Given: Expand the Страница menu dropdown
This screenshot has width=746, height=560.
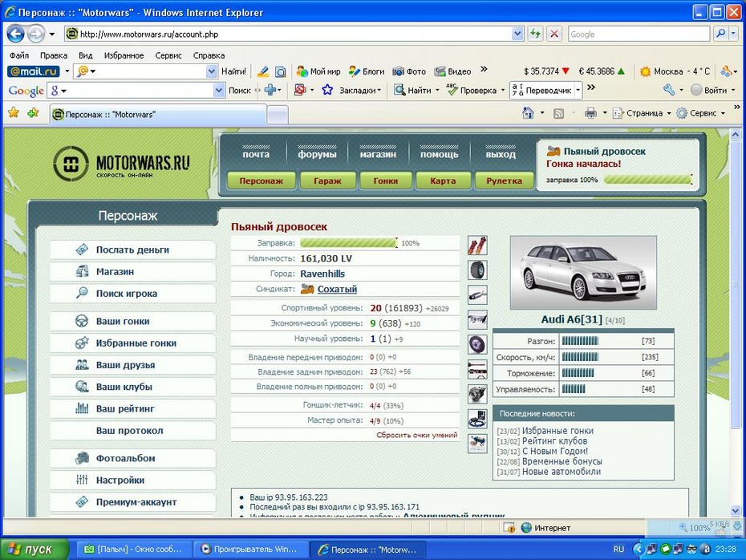Looking at the screenshot, I should (668, 113).
